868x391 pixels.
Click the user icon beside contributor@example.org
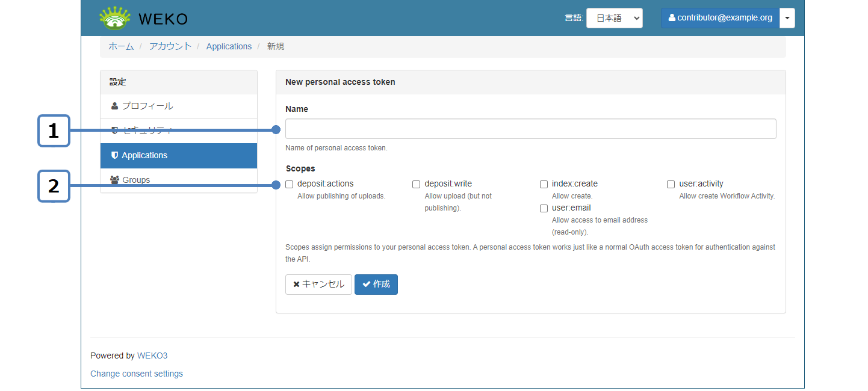click(x=672, y=18)
